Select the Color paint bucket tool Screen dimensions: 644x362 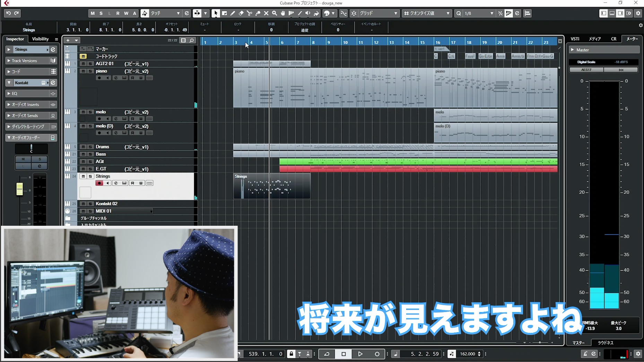click(x=316, y=13)
